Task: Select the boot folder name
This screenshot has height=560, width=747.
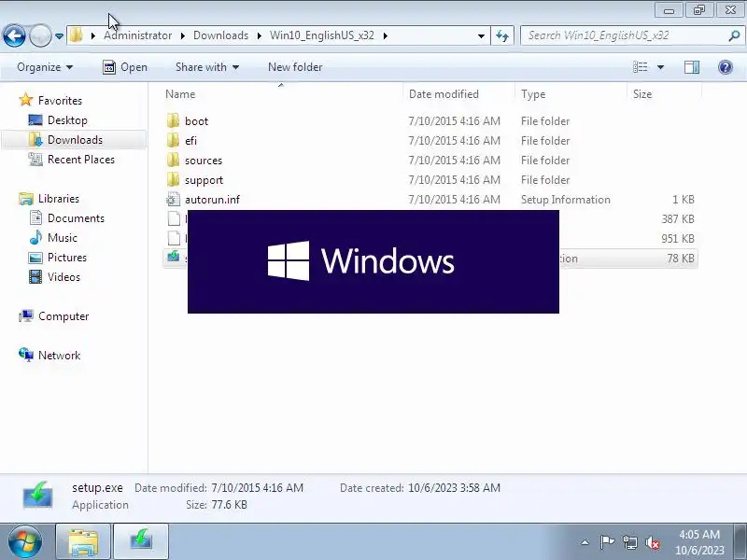Action: 196,121
